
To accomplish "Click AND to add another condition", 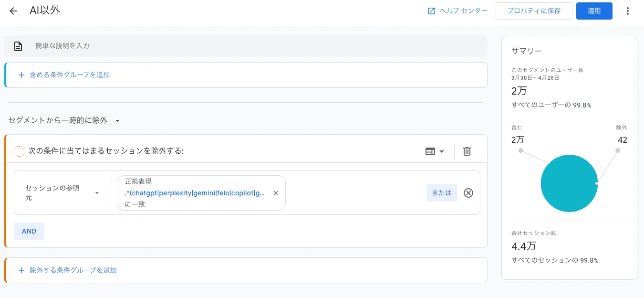I will pyautogui.click(x=29, y=231).
